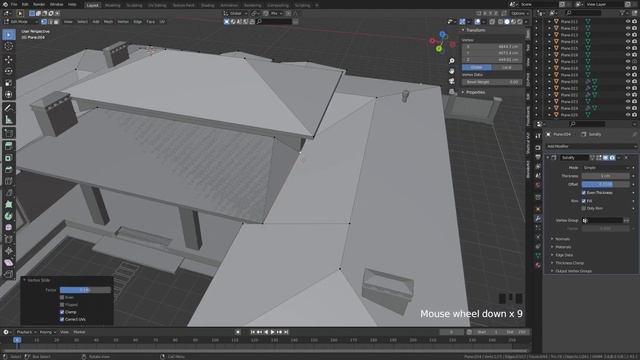Select the Edge Slide tool
Viewport: 640px width, 360px height.
click(9, 240)
